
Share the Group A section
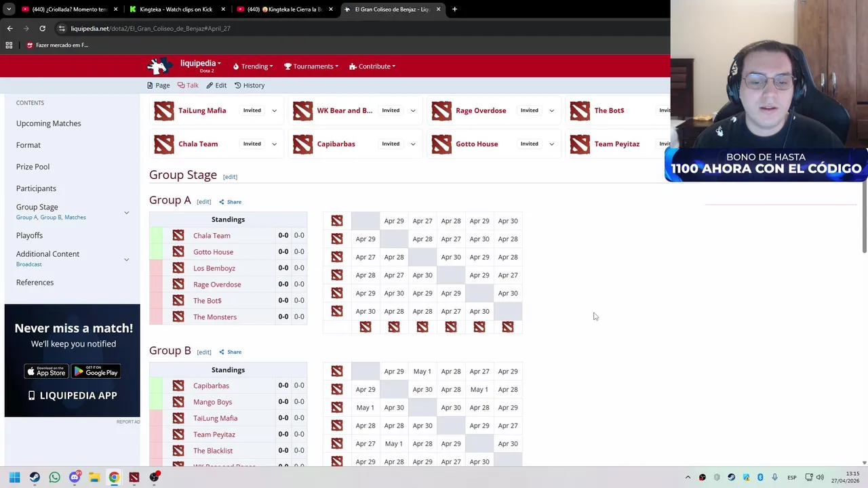pos(231,202)
